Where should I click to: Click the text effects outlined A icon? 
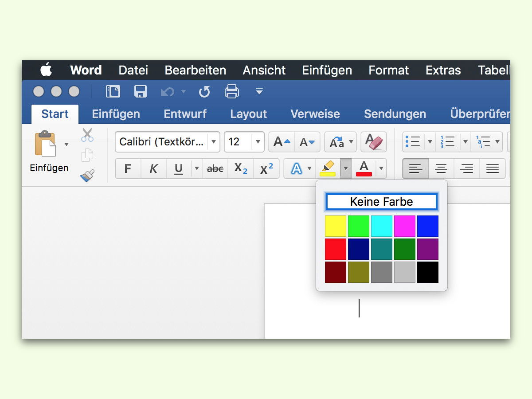[296, 168]
